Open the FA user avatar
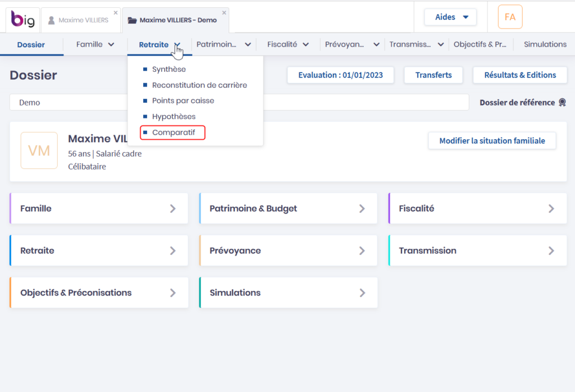The width and height of the screenshot is (575, 392). coord(510,17)
